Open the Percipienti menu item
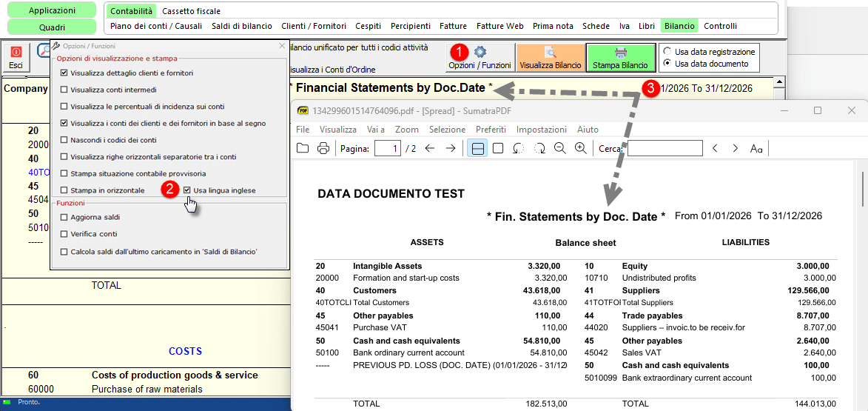 click(x=411, y=26)
